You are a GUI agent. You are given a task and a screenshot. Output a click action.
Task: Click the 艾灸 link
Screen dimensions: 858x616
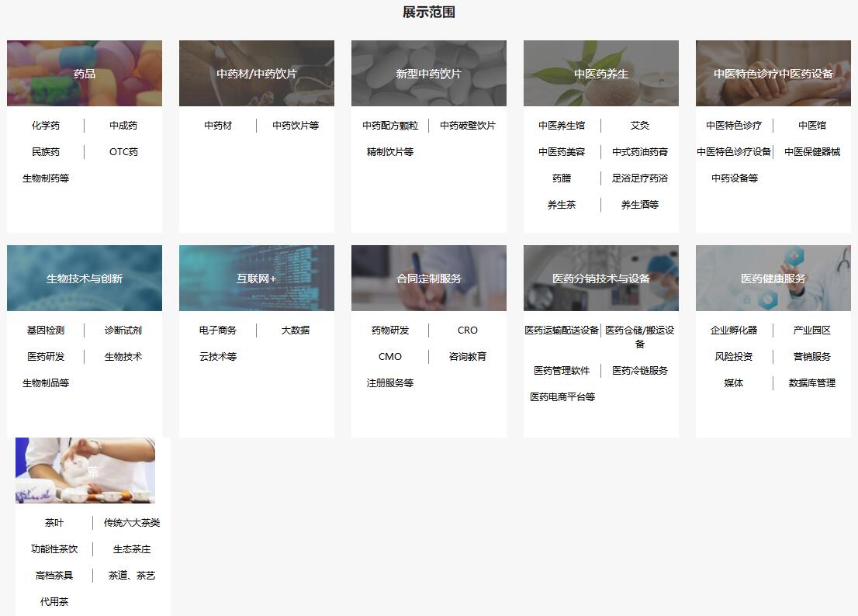[640, 126]
